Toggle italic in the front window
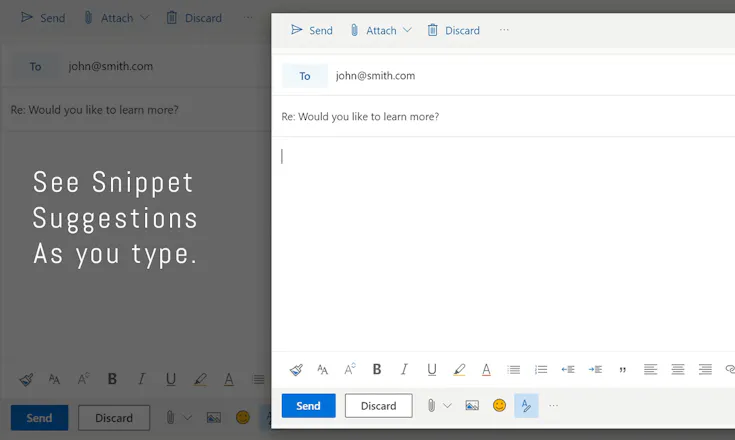 click(404, 369)
